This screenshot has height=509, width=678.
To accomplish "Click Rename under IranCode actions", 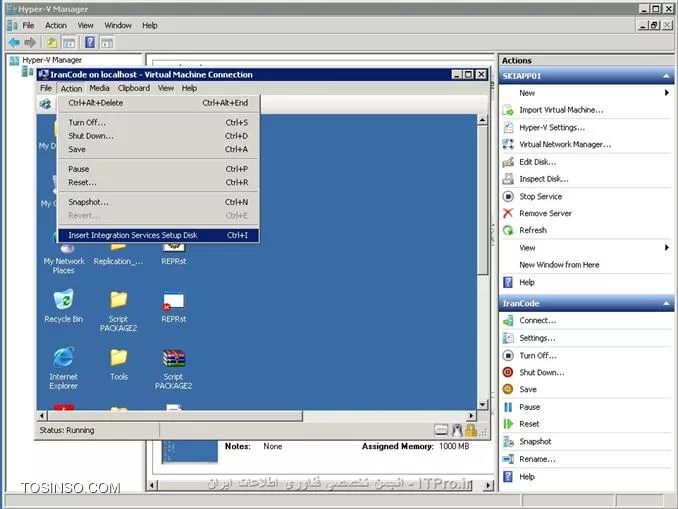I will pyautogui.click(x=537, y=459).
